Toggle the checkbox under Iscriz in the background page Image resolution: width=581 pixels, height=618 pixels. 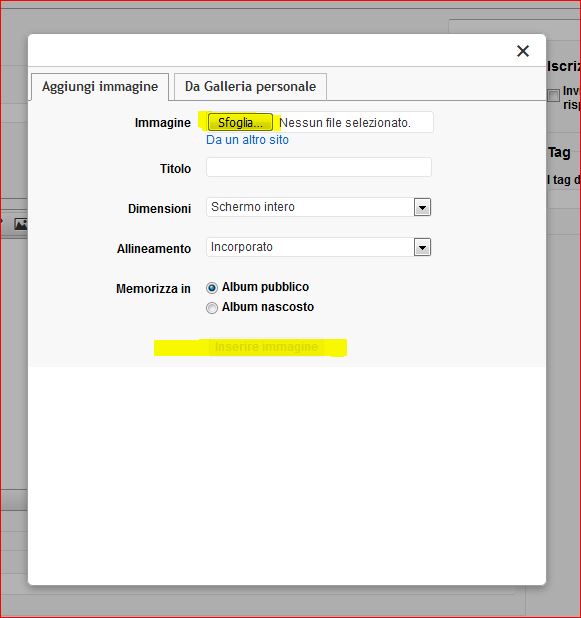553,95
